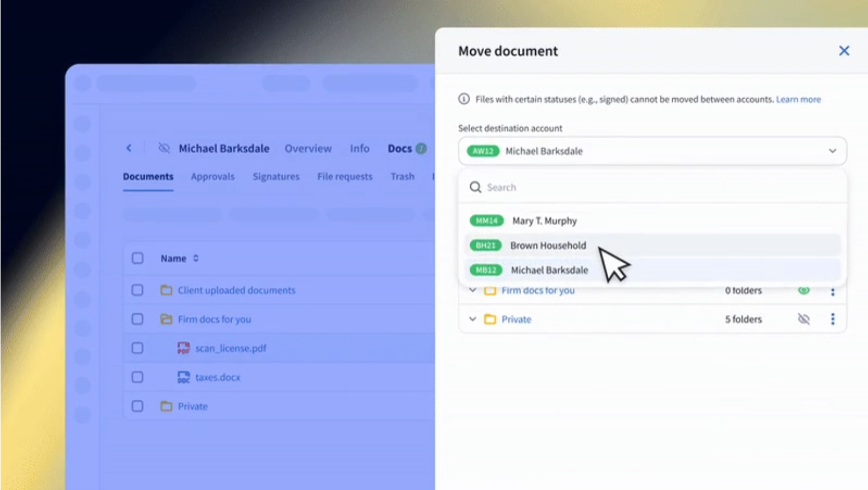The image size is (868, 490).
Task: Open the destination account dropdown
Action: tap(652, 151)
